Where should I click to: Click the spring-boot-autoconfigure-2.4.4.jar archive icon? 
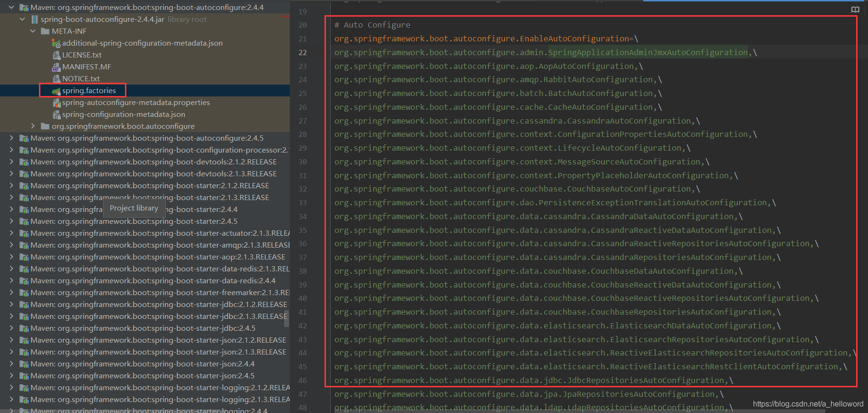tap(34, 19)
